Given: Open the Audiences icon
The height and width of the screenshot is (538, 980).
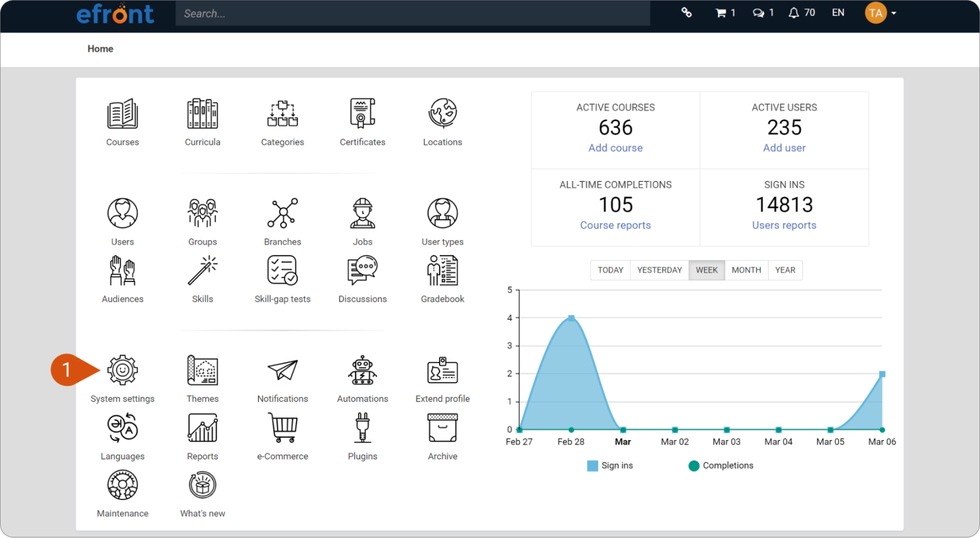Looking at the screenshot, I should pyautogui.click(x=123, y=271).
